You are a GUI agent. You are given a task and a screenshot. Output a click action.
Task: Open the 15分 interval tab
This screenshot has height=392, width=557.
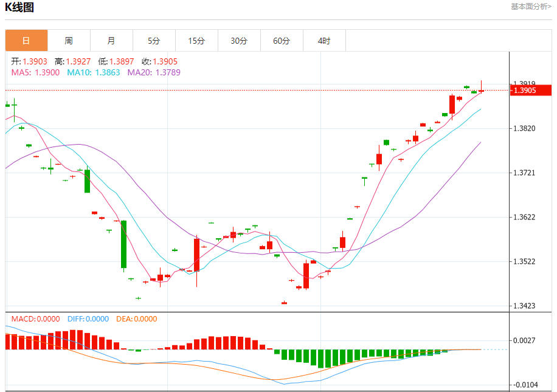tap(196, 41)
